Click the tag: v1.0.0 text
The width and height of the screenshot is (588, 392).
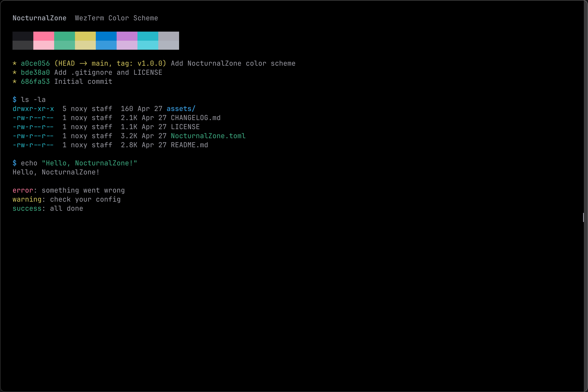[x=141, y=63]
